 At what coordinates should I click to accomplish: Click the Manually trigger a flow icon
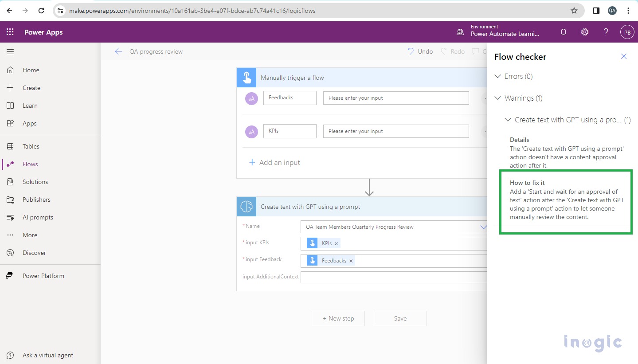point(246,78)
